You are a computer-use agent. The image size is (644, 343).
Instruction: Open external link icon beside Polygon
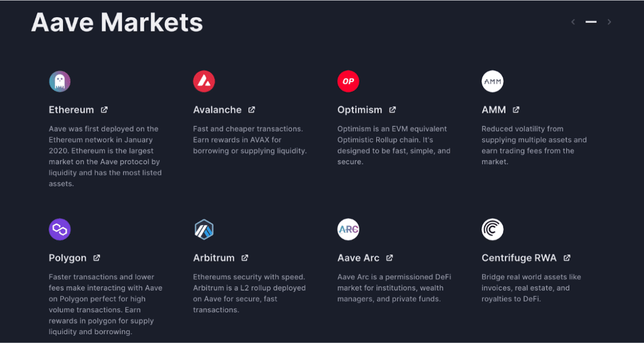tap(97, 258)
